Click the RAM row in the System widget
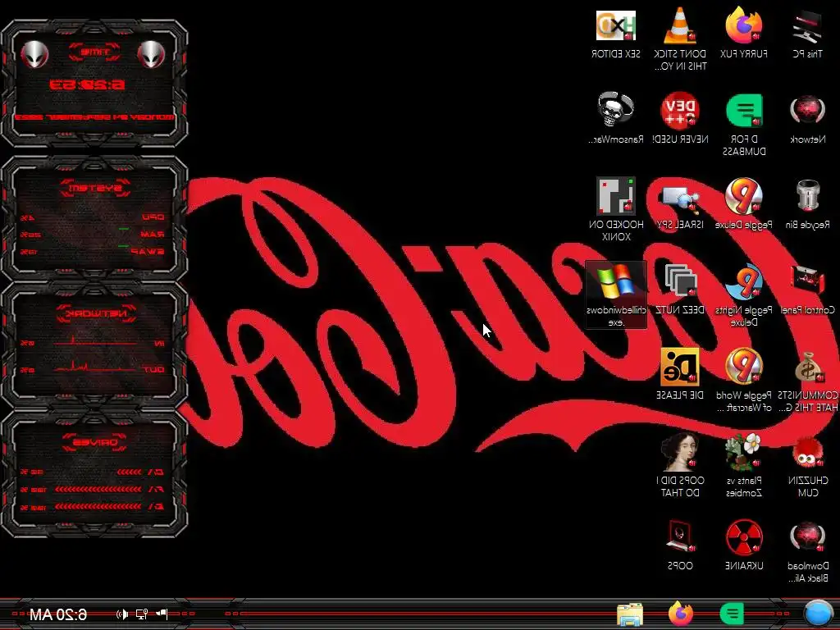This screenshot has width=840, height=630. coord(92,234)
